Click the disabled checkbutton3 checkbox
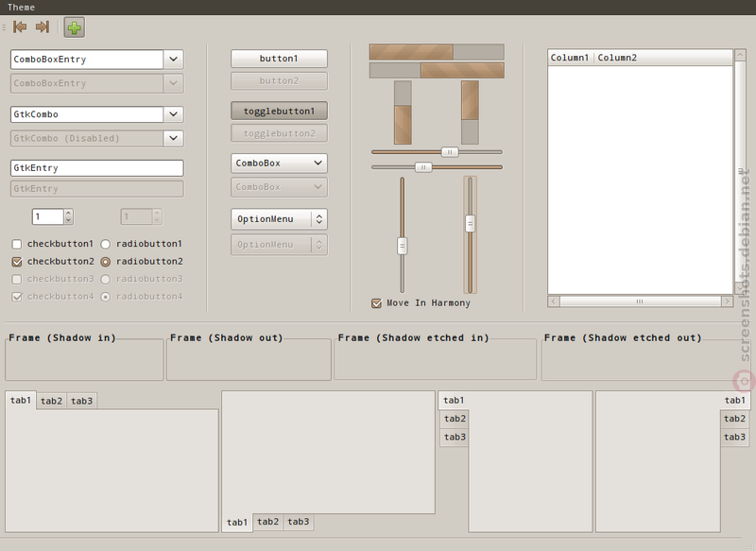756x551 pixels. point(17,279)
